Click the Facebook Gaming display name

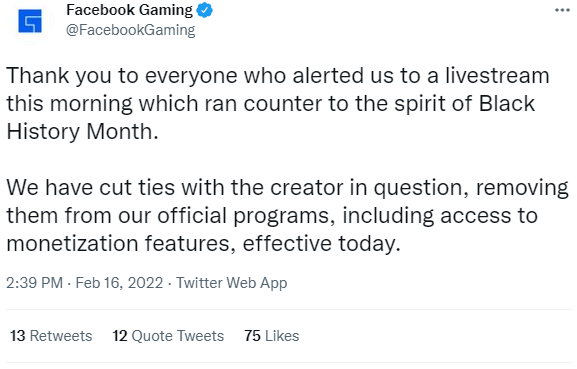[129, 10]
